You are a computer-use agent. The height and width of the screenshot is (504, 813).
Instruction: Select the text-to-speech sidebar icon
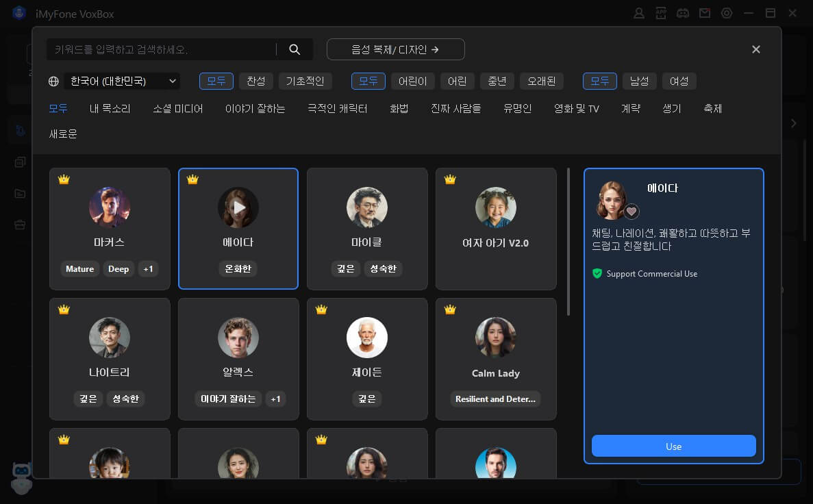[x=19, y=129]
